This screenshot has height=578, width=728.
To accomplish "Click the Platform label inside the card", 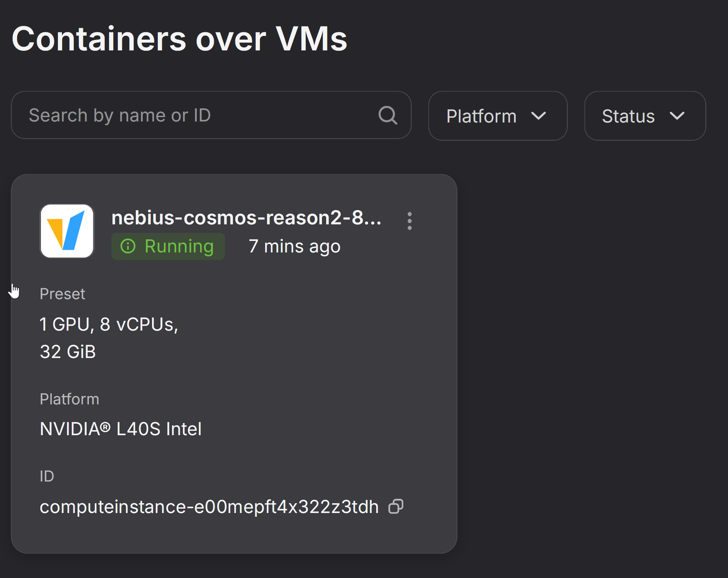I will (x=69, y=399).
